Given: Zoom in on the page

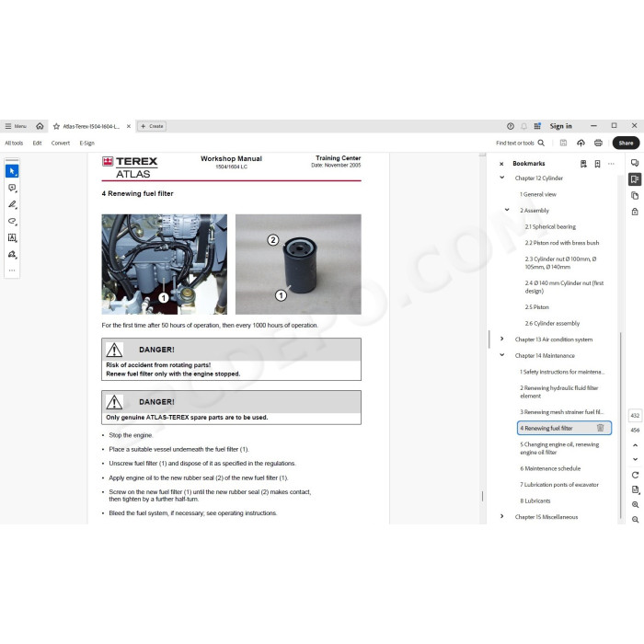Looking at the screenshot, I should [636, 504].
